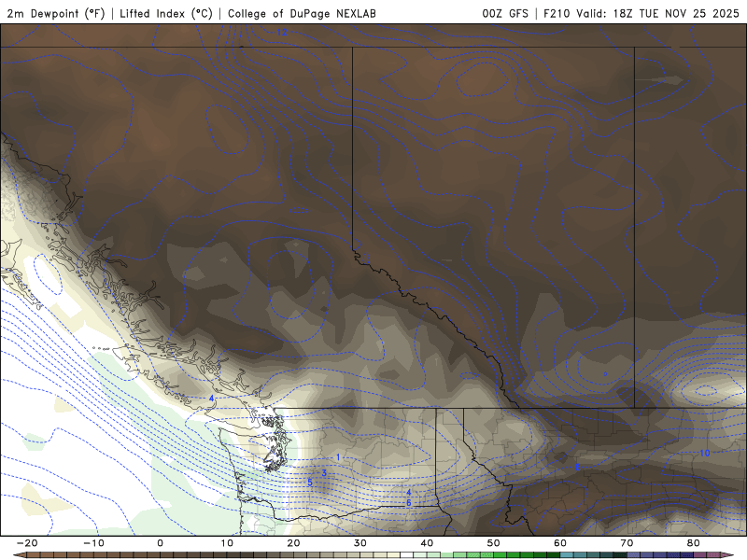
Task: Click the "60" color bar label
Action: (560, 543)
